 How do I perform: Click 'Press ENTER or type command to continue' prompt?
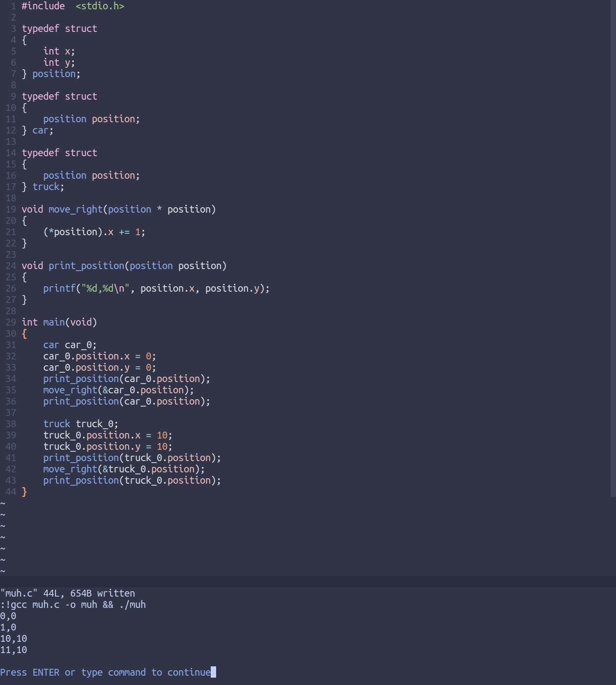(105, 672)
